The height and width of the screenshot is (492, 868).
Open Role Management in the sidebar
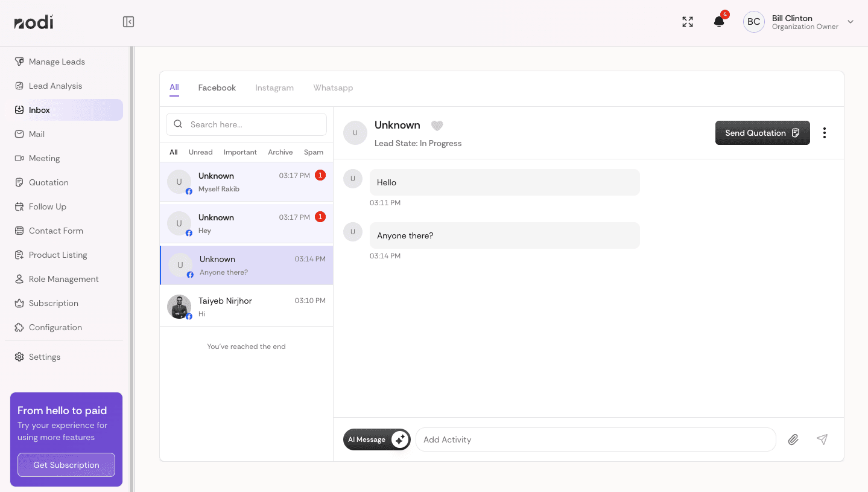click(63, 279)
